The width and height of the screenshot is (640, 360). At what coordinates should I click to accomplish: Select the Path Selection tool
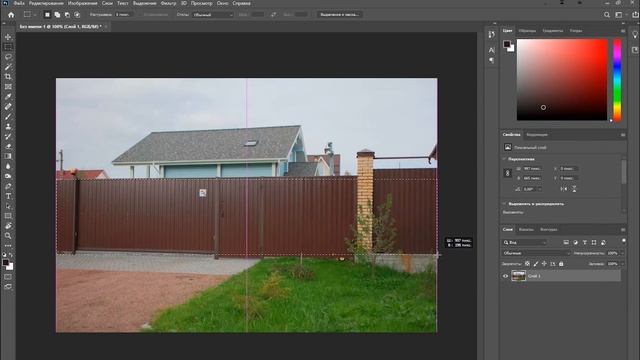pyautogui.click(x=8, y=206)
